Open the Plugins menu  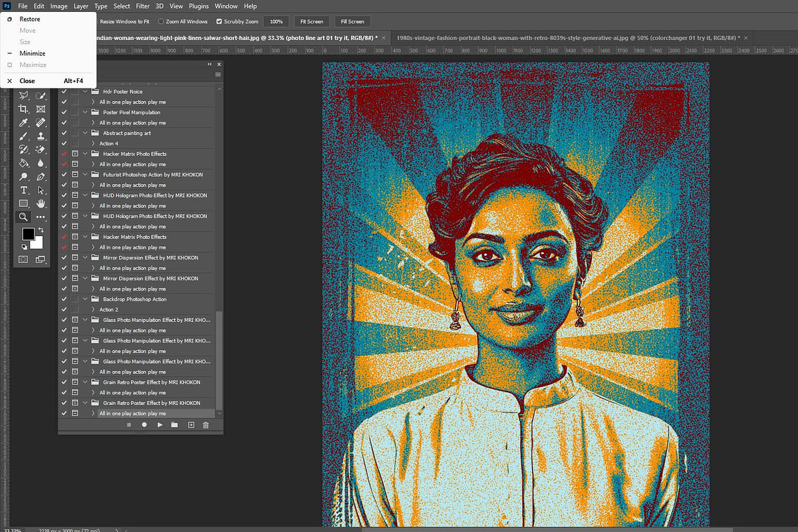(x=198, y=6)
